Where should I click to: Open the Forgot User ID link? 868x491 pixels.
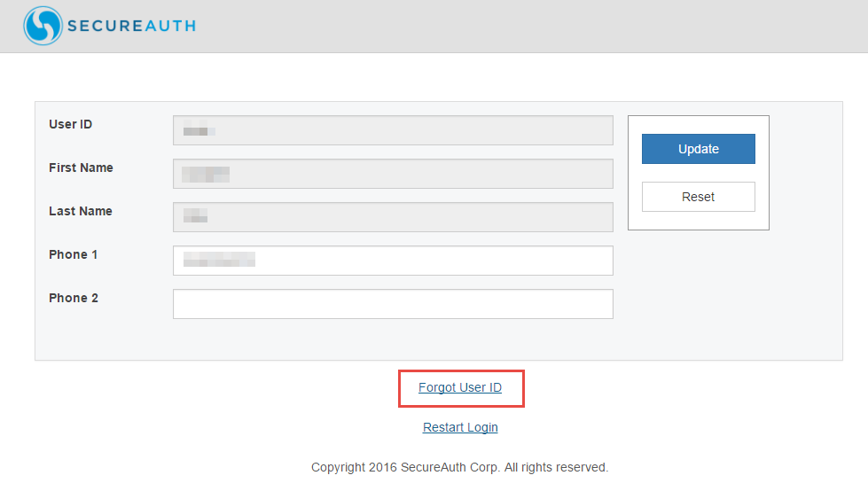[x=460, y=388]
